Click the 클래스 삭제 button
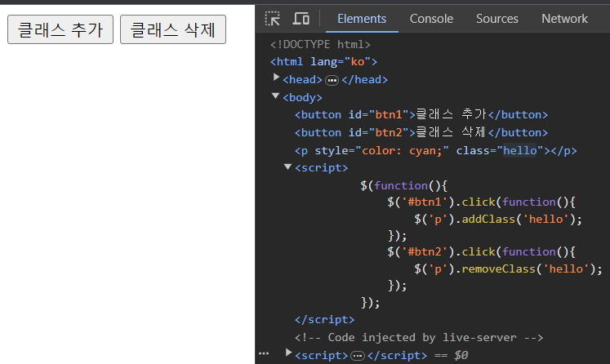The width and height of the screenshot is (610, 364). 173,29
